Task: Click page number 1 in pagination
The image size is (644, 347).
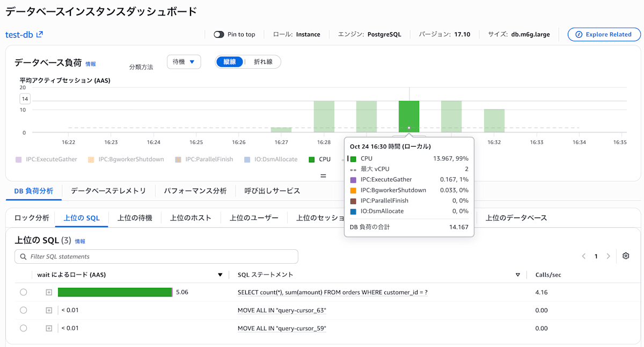Action: pyautogui.click(x=596, y=256)
